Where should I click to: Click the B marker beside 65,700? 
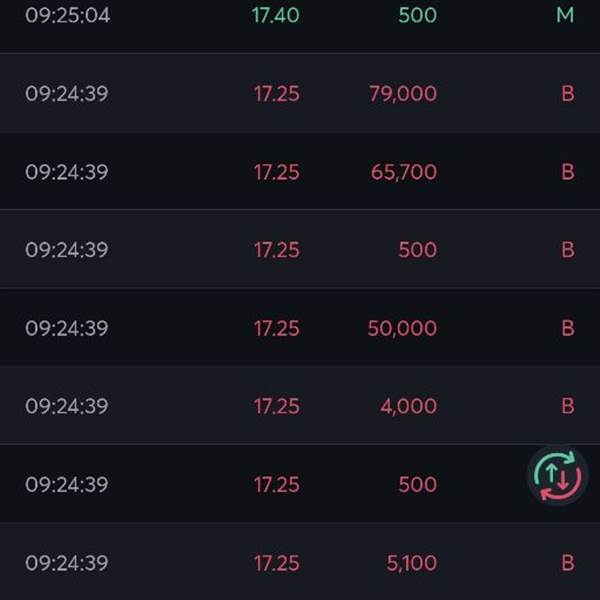coord(568,172)
